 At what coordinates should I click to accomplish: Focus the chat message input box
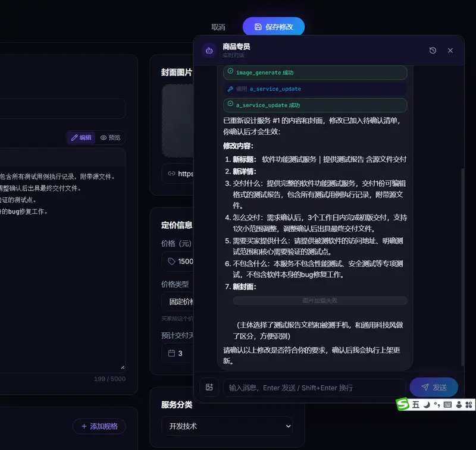[x=314, y=388]
